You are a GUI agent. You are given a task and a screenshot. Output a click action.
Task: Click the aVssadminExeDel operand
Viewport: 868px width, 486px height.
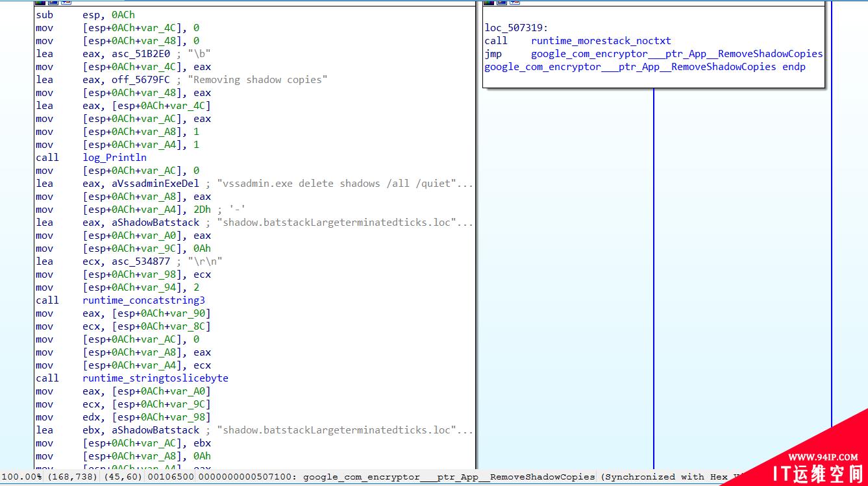coord(156,184)
